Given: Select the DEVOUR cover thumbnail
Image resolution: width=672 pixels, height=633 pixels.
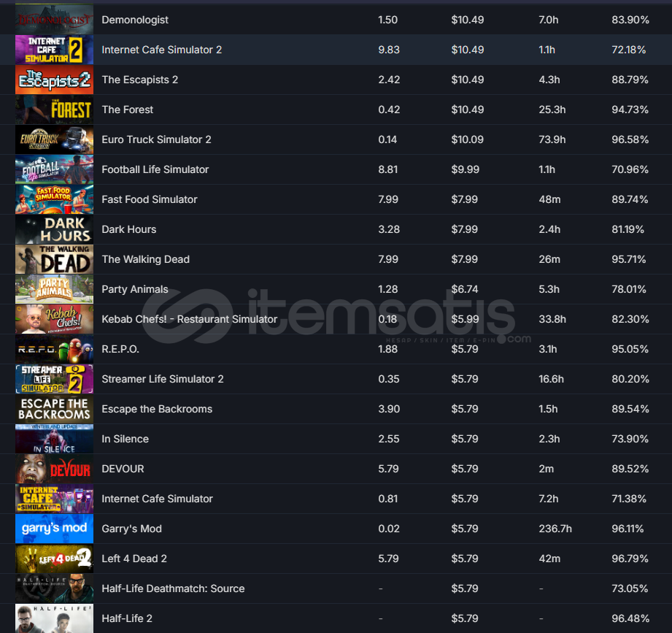Looking at the screenshot, I should click(54, 469).
